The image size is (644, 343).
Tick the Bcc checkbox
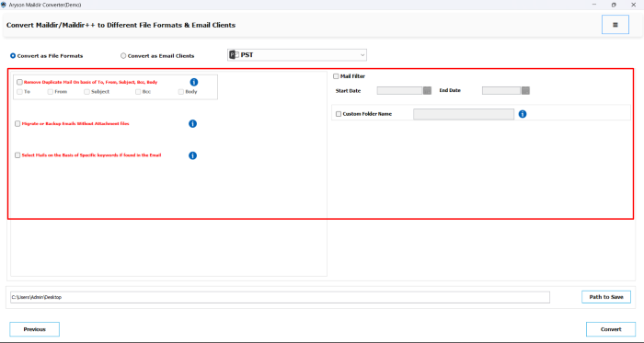coord(138,92)
